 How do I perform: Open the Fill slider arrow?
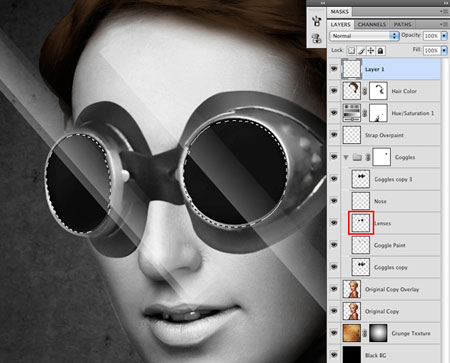(x=444, y=50)
